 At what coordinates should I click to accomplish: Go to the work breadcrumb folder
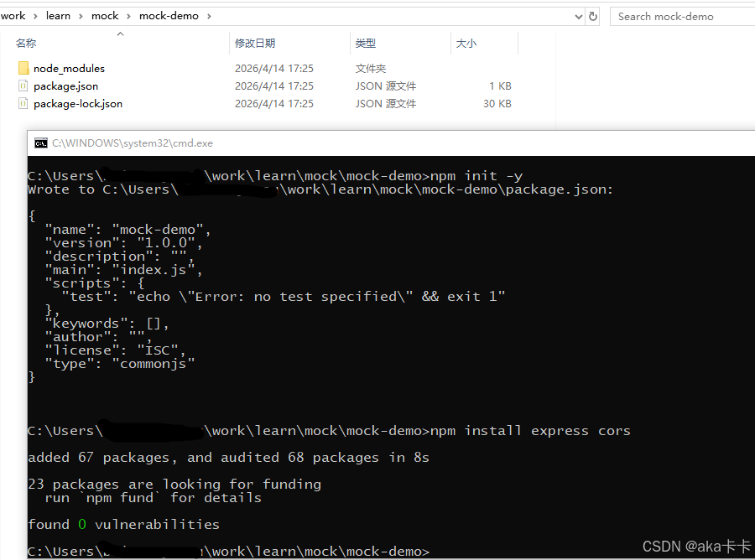pyautogui.click(x=13, y=16)
